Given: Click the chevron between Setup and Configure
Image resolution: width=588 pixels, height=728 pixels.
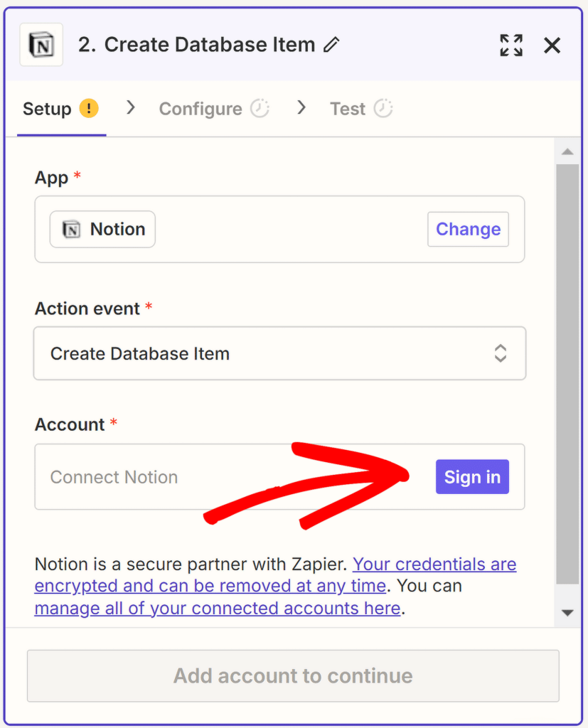Looking at the screenshot, I should click(x=130, y=107).
